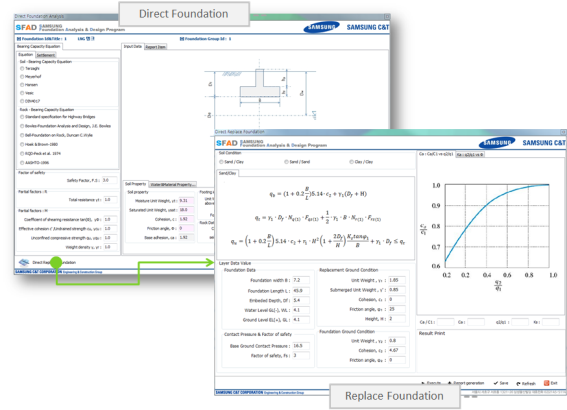
Task: Click the red Exit icon
Action: [546, 383]
